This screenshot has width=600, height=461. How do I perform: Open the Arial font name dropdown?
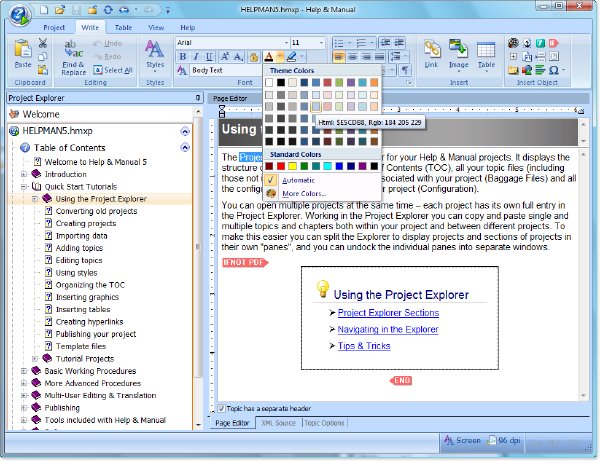click(x=286, y=42)
